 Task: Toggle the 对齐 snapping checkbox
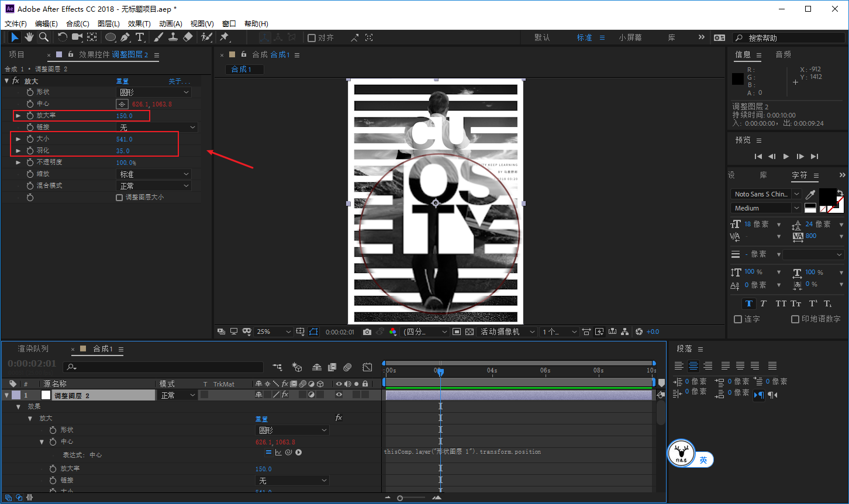(x=312, y=38)
